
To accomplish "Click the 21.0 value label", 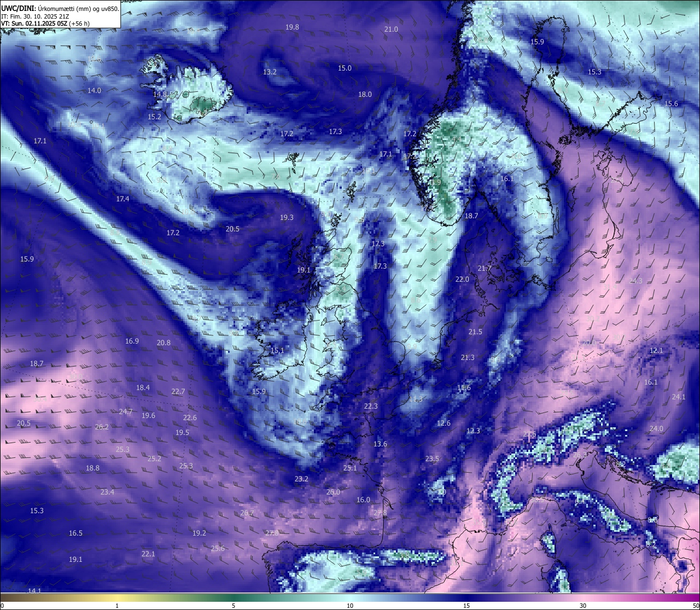I will 391,30.
